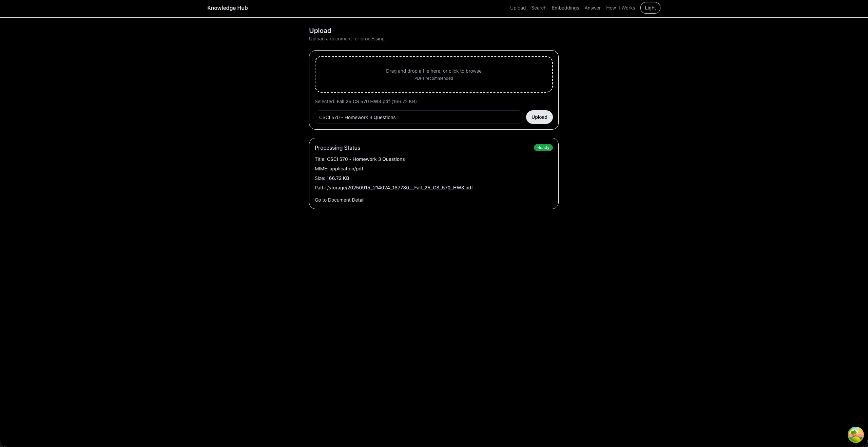This screenshot has width=868, height=447.
Task: Click the selected filename Fall 25 CS 570 HW3.pdf
Action: pos(363,101)
